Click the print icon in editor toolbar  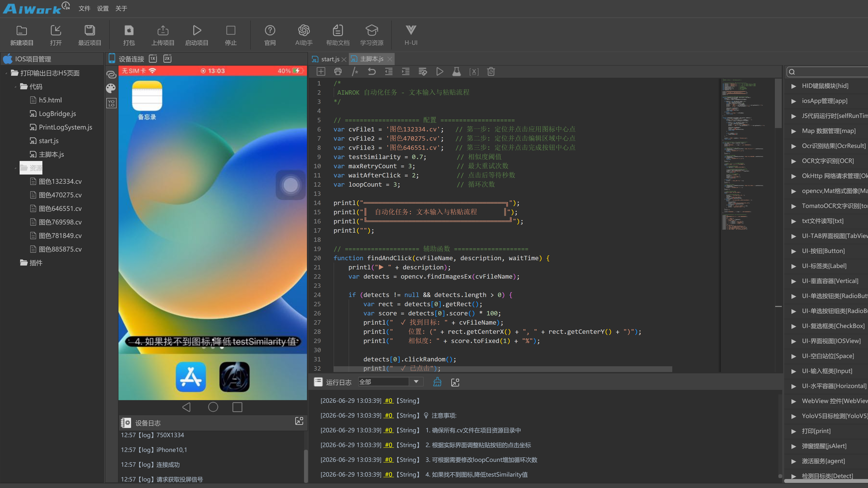pyautogui.click(x=338, y=72)
